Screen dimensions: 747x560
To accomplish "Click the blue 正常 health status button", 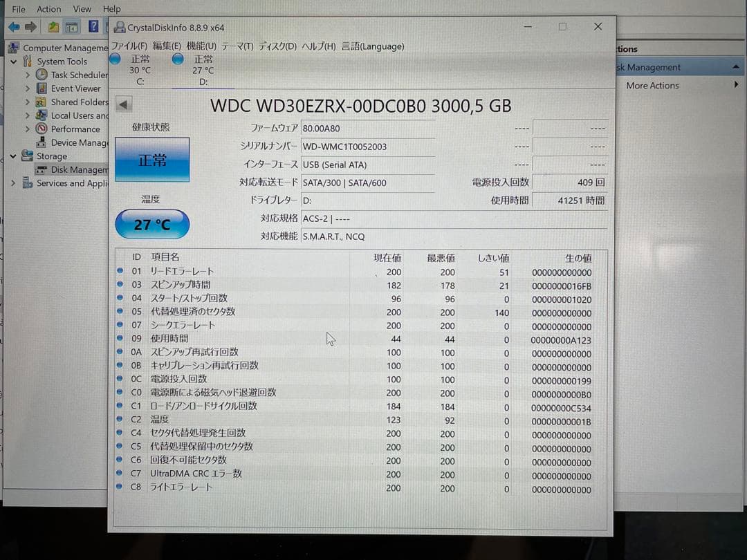I will click(152, 160).
